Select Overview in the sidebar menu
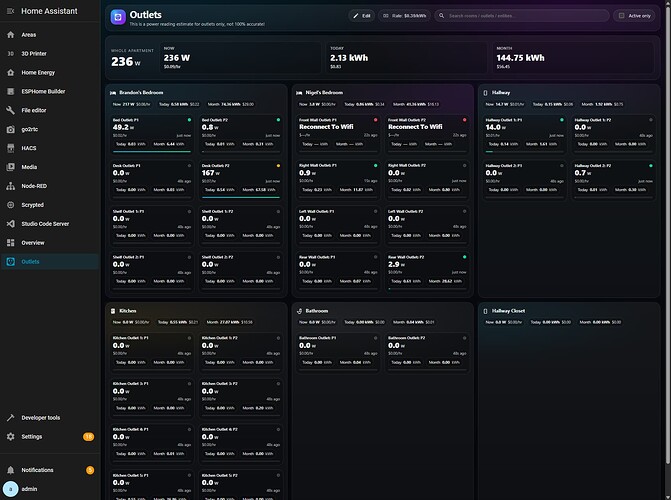 32,243
